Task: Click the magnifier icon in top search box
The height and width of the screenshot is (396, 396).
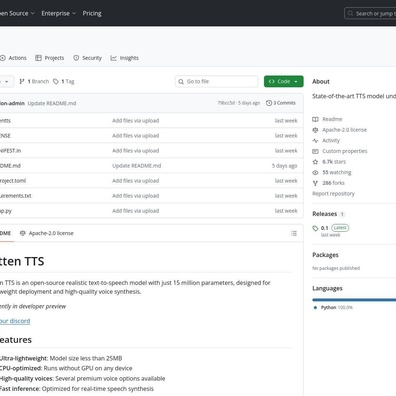Action: (350, 14)
